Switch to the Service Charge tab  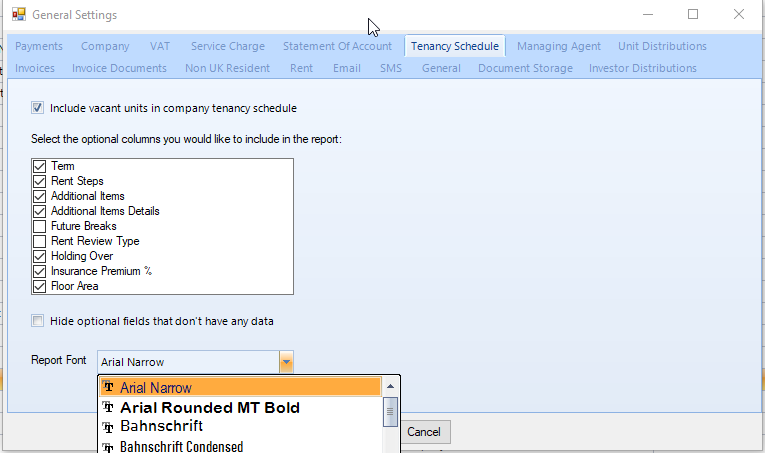click(x=228, y=46)
